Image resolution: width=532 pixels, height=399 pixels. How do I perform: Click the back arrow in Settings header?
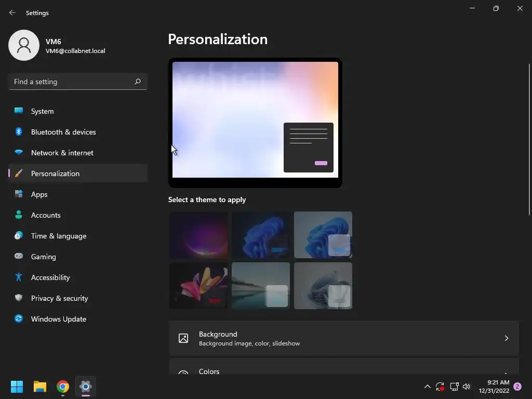click(12, 12)
